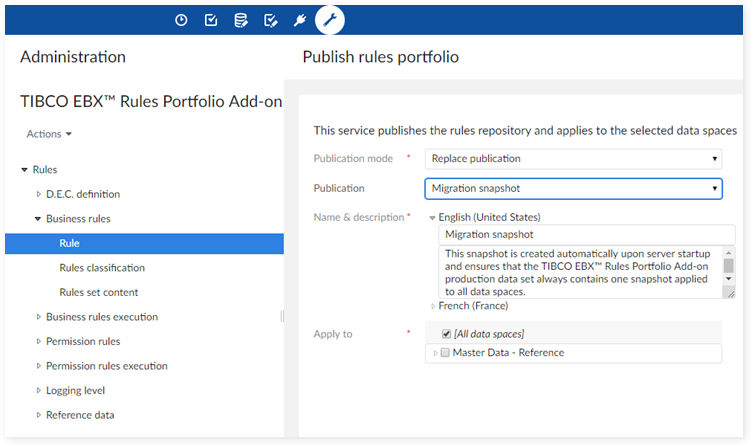Click the Permission rules label
This screenshot has width=752, height=446.
tap(83, 341)
